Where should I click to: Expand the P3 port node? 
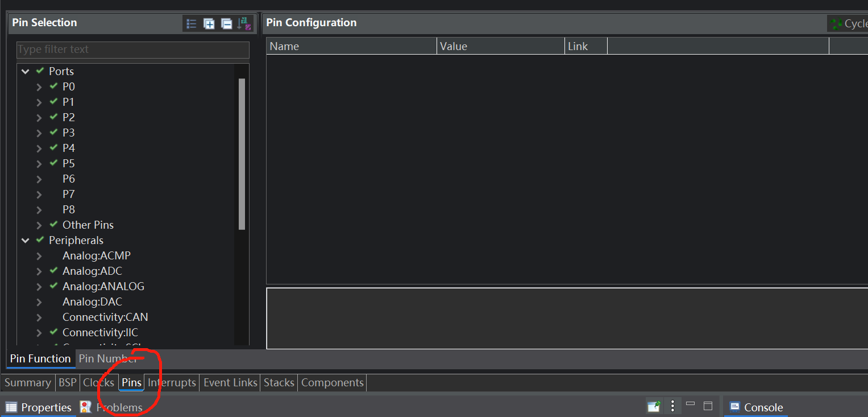(39, 133)
